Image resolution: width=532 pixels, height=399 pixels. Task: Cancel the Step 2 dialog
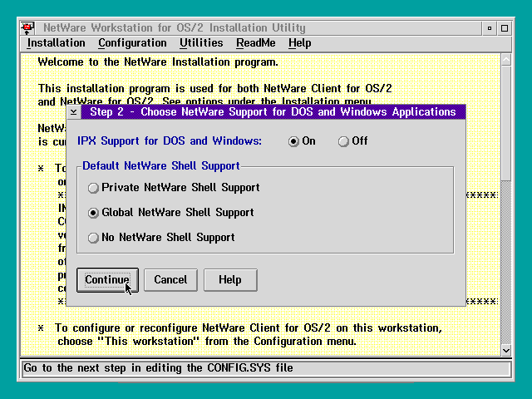pos(170,280)
